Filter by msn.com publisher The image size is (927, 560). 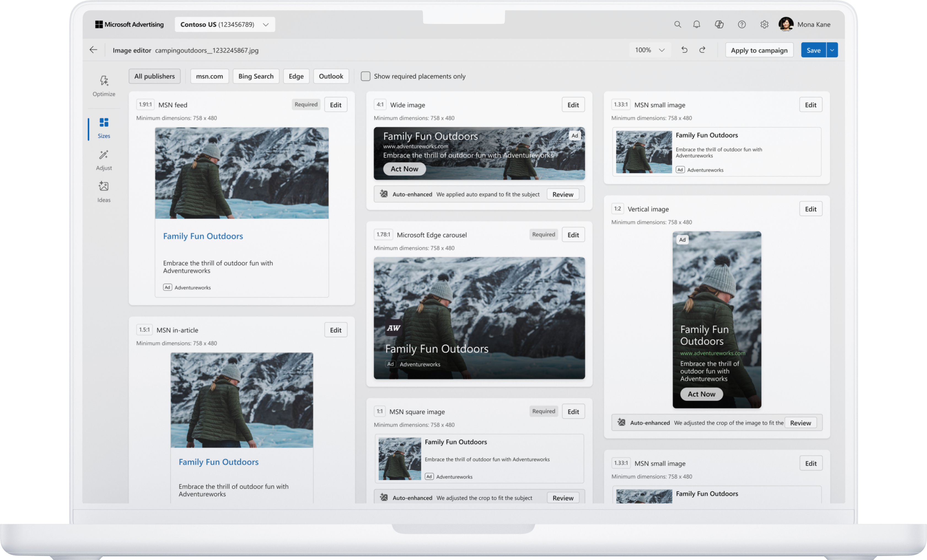point(209,76)
